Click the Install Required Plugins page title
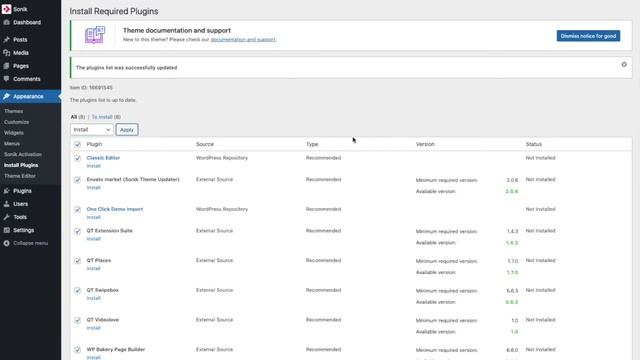Viewport: 640px width, 360px height. [114, 11]
